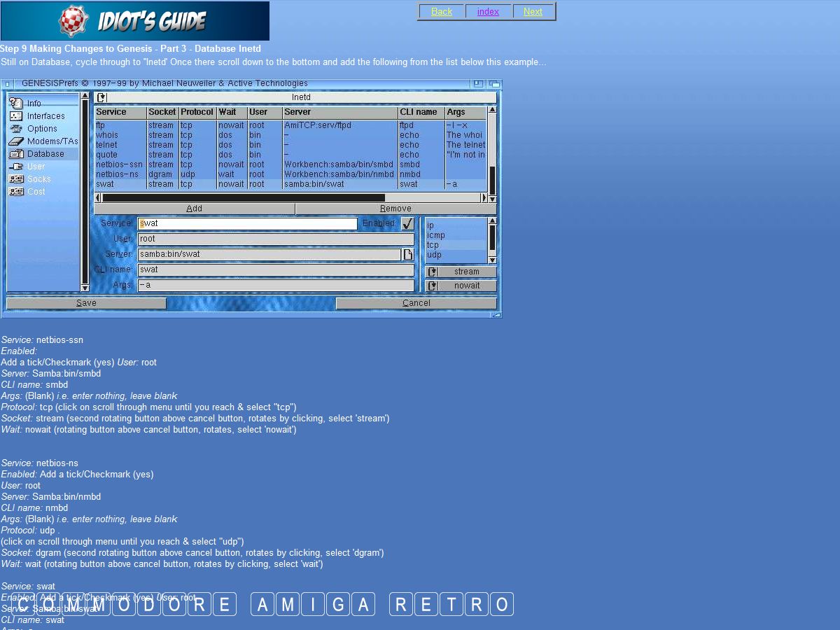The height and width of the screenshot is (630, 840).
Task: Click the file chooser icon beside Server field
Action: [407, 254]
